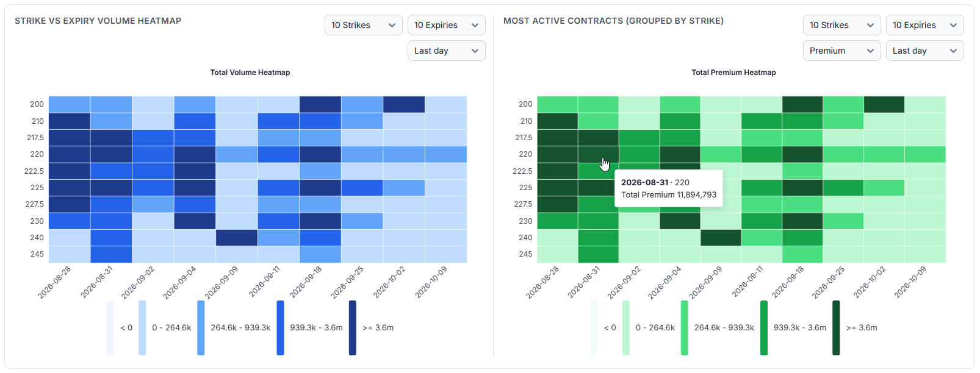Expand the Last day dropdown in the volume heatmap panel
980x373 pixels.
coord(446,51)
